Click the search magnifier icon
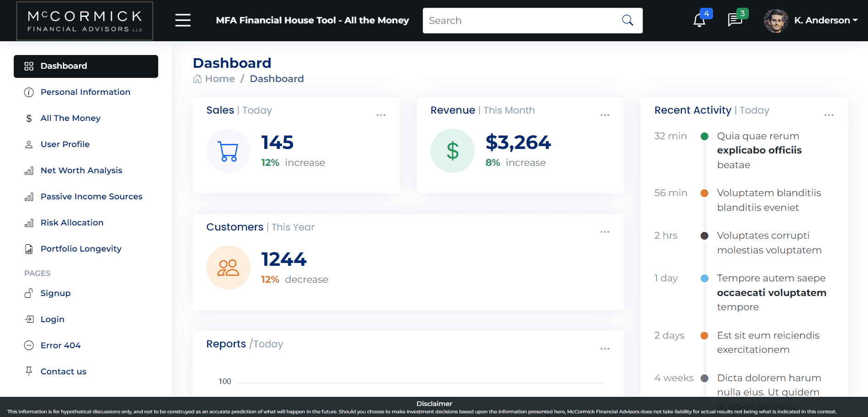Viewport: 868px width, 417px height. tap(628, 20)
